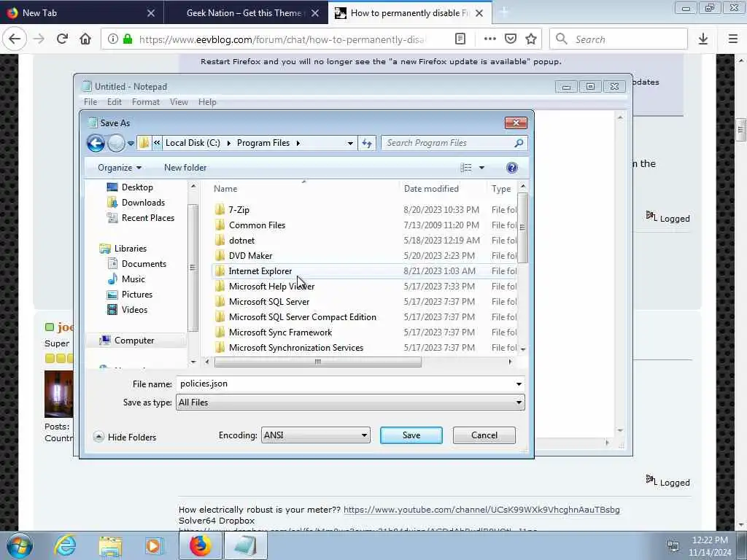Bookmark this page star icon

[x=531, y=39]
